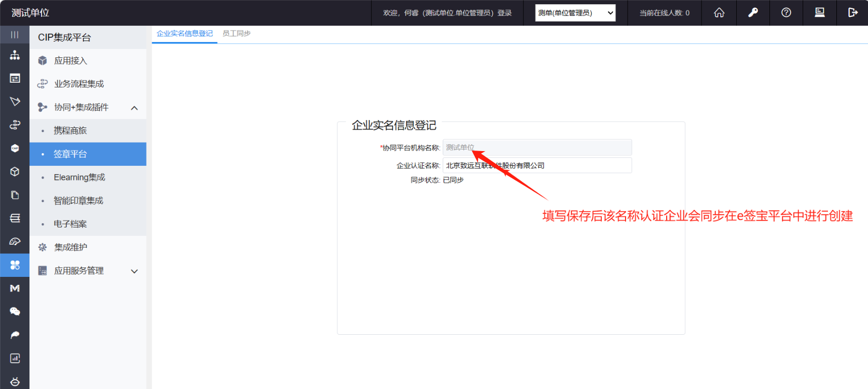
Task: Click the share arrow sidebar icon
Action: 15,335
